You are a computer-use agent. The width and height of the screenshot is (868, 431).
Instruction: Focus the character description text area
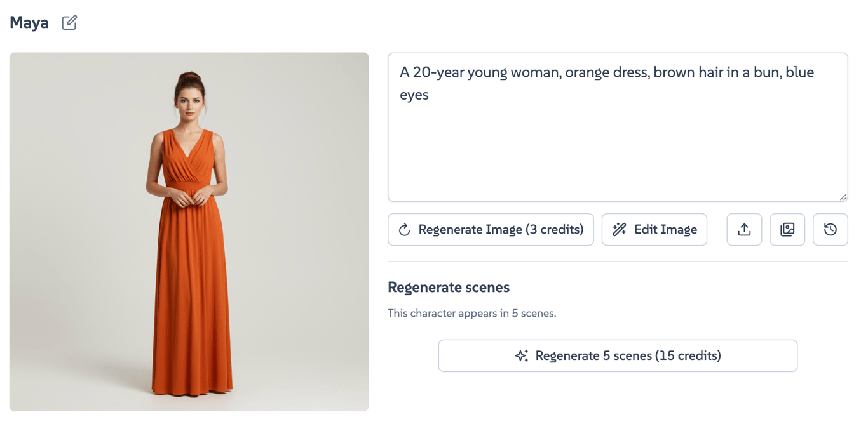pyautogui.click(x=618, y=146)
